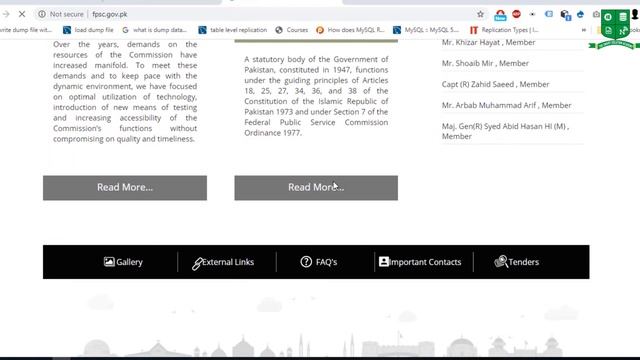Select 'Mr. Khizar Hayat , Member' entry
Screen dimensions: 640x360
pyautogui.click(x=488, y=42)
